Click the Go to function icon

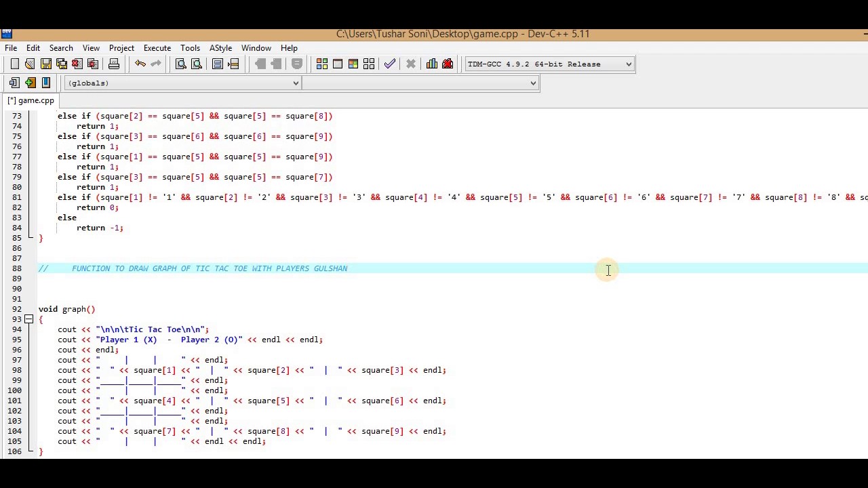click(x=218, y=64)
